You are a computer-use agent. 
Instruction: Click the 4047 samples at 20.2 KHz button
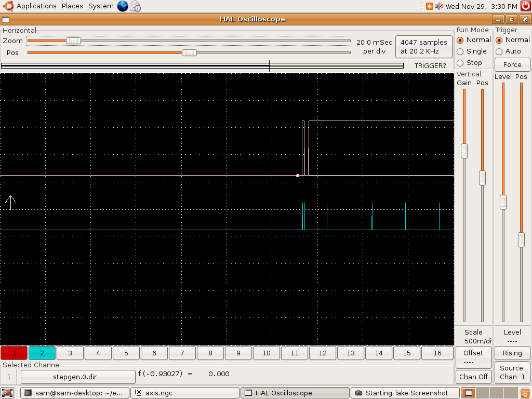point(424,47)
